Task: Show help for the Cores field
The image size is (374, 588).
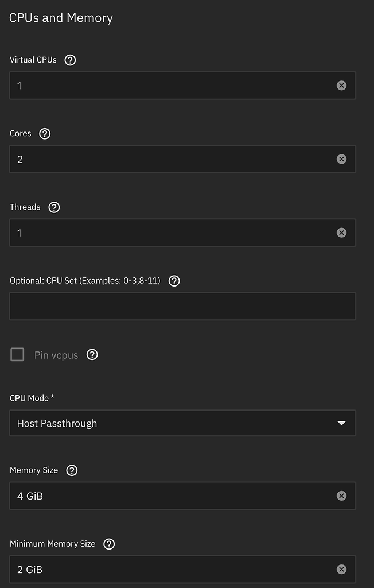Action: tap(45, 133)
